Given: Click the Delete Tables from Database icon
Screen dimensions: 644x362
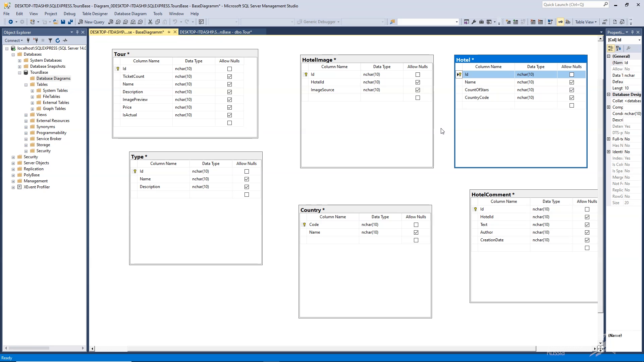Looking at the screenshot, I should point(533,22).
